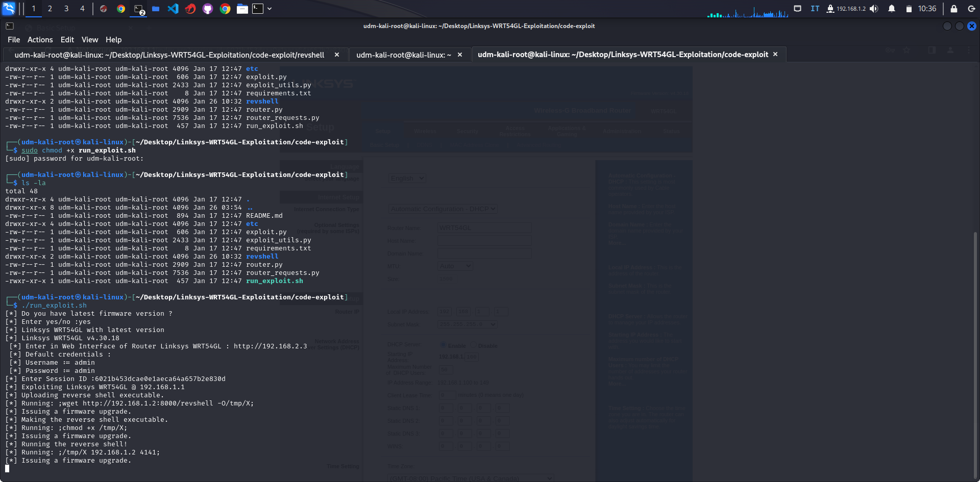Switch to workspace 3
The image size is (980, 482).
66,9
